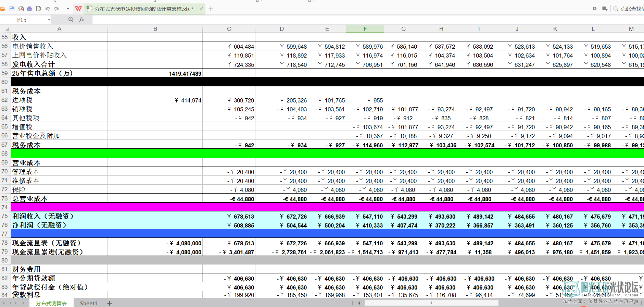Select row 59 header
644x307 pixels.
click(5, 73)
